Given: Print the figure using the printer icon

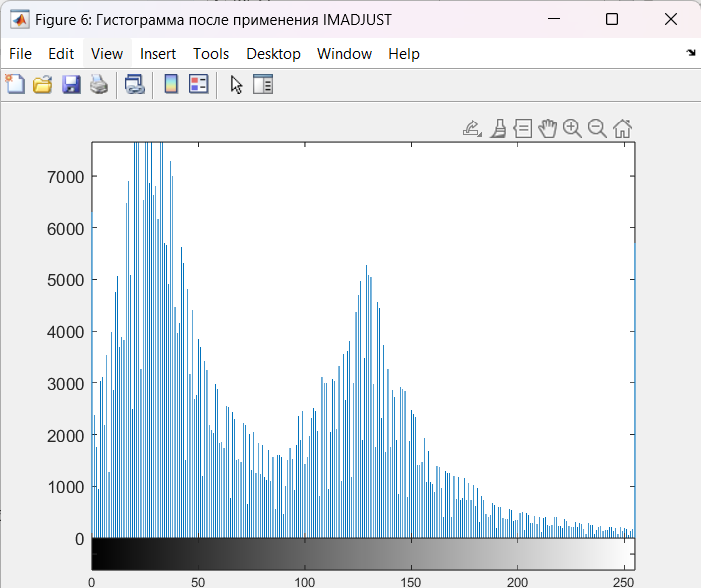Looking at the screenshot, I should click(x=99, y=84).
